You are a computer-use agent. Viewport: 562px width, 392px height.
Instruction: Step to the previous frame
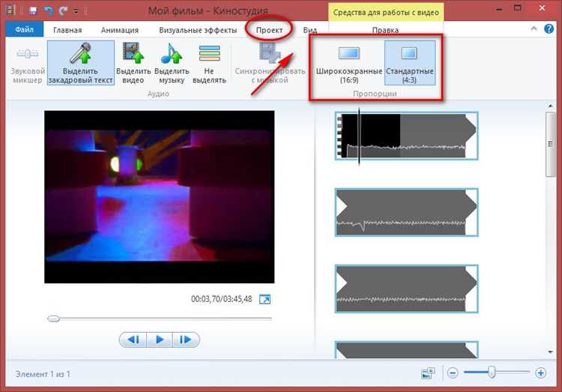(x=133, y=340)
